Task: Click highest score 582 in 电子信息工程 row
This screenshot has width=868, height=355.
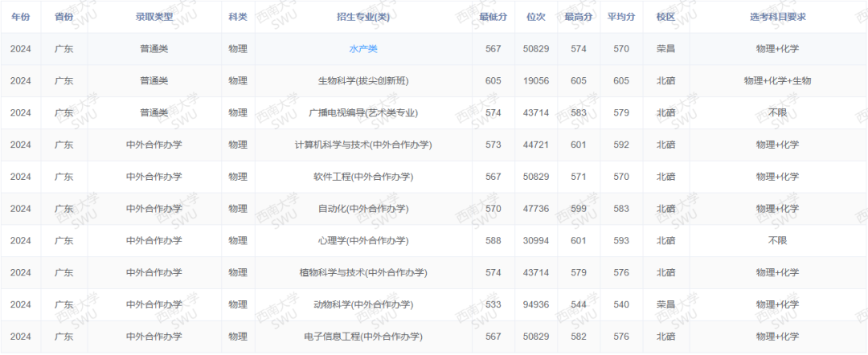Action: coord(579,337)
